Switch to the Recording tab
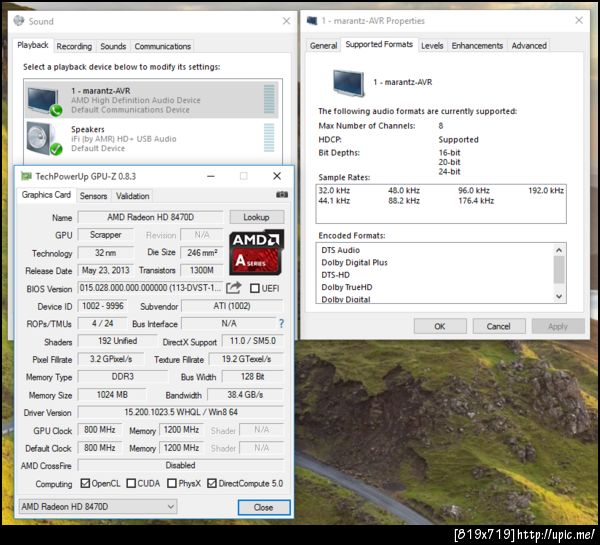 (x=74, y=46)
